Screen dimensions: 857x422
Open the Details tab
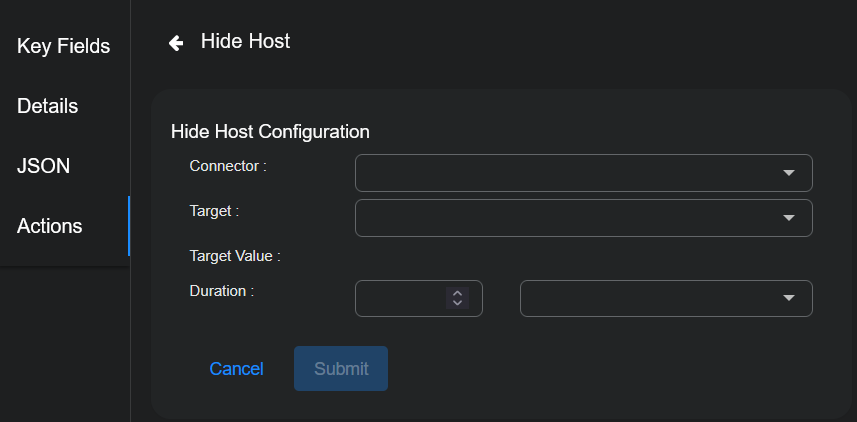tap(47, 106)
